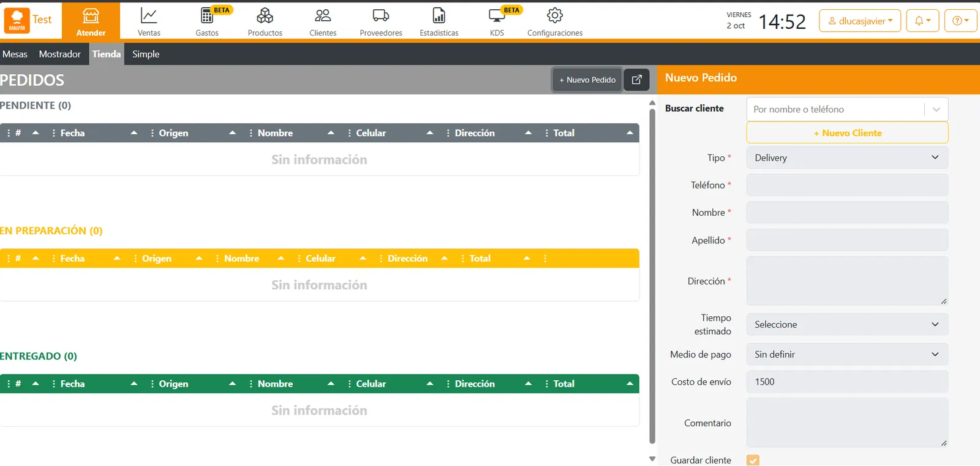This screenshot has height=466, width=980.
Task: Switch to the Mostrador tab
Action: (60, 54)
